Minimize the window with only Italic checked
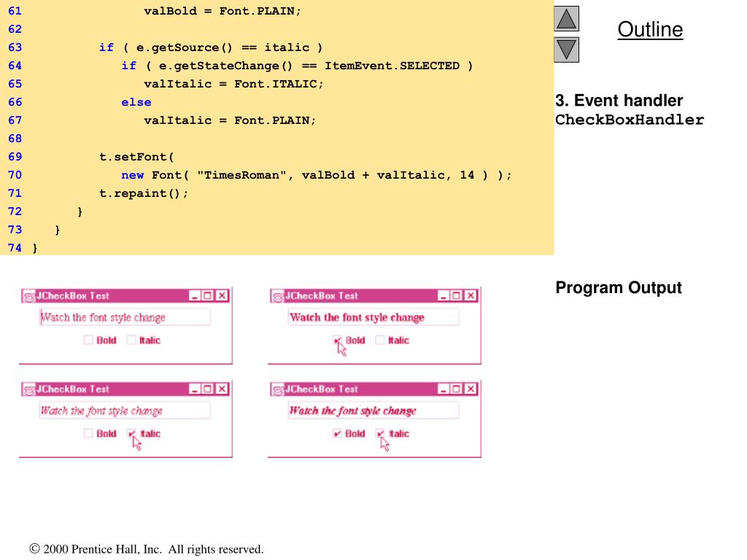This screenshot has width=747, height=560. (194, 389)
